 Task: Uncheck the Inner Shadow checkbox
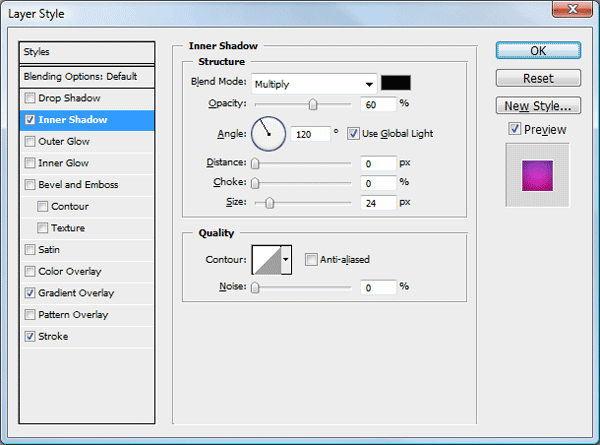(x=29, y=120)
